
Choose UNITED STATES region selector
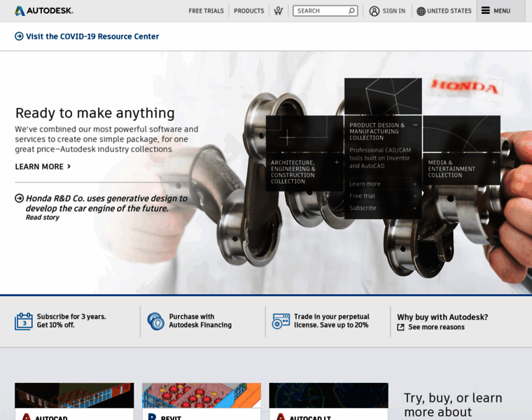coord(449,11)
